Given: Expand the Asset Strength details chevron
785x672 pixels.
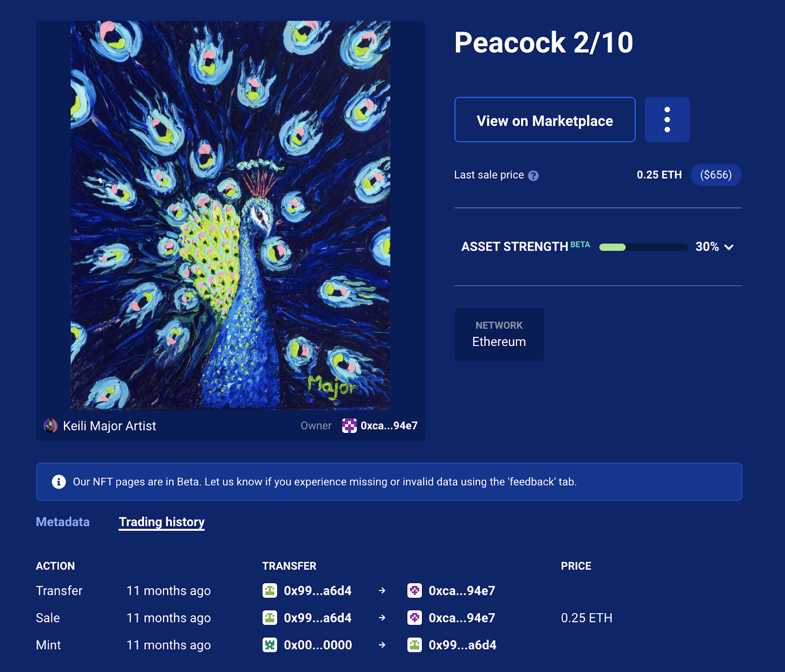Looking at the screenshot, I should [x=729, y=247].
